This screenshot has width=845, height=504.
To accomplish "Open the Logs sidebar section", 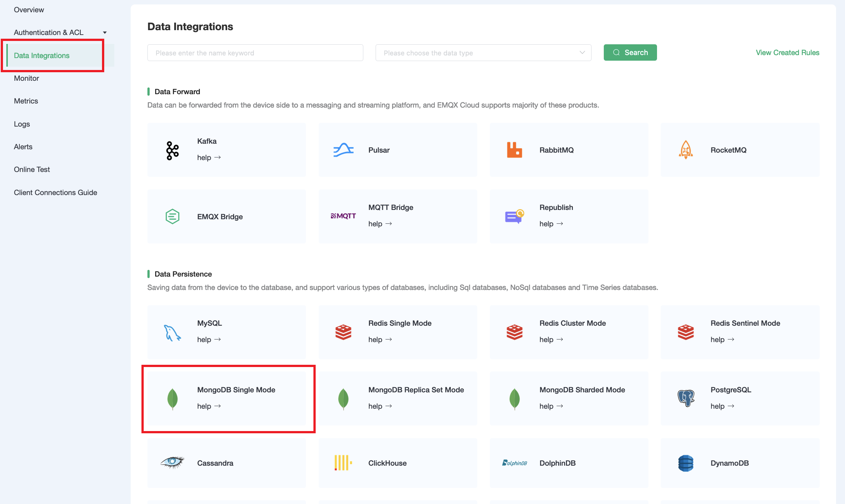I will point(22,124).
